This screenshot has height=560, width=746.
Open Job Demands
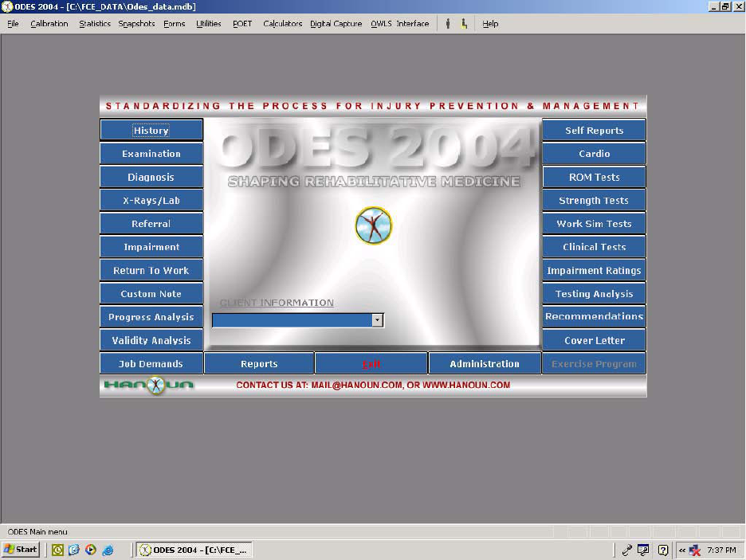pyautogui.click(x=151, y=363)
